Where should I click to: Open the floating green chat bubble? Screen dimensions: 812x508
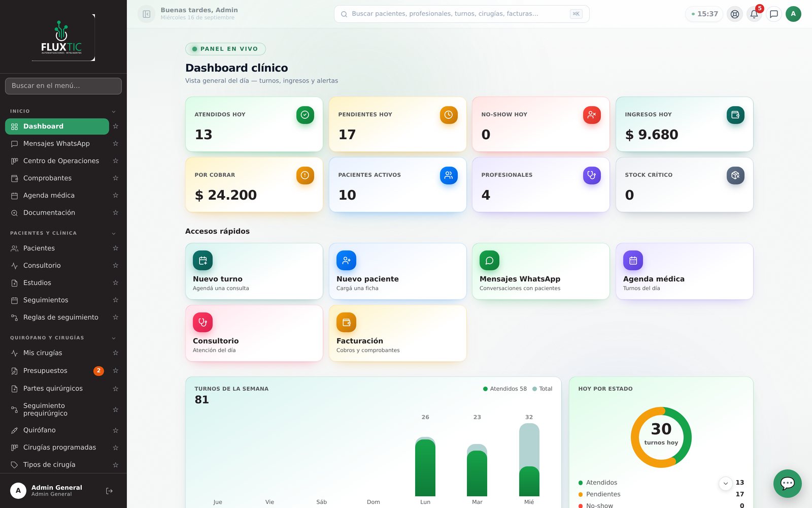(787, 483)
